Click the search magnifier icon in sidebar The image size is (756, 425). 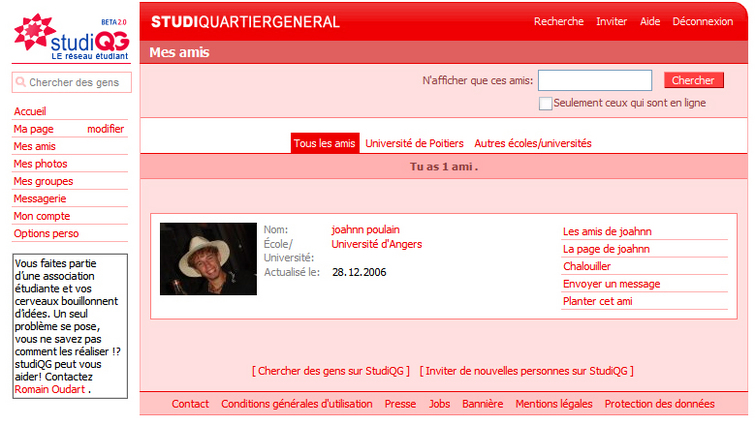pyautogui.click(x=20, y=82)
